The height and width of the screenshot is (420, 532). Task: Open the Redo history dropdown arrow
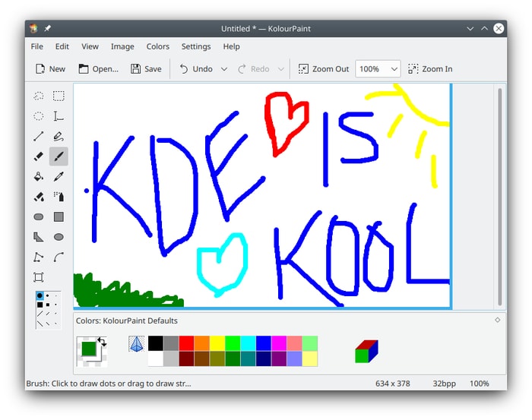(281, 69)
